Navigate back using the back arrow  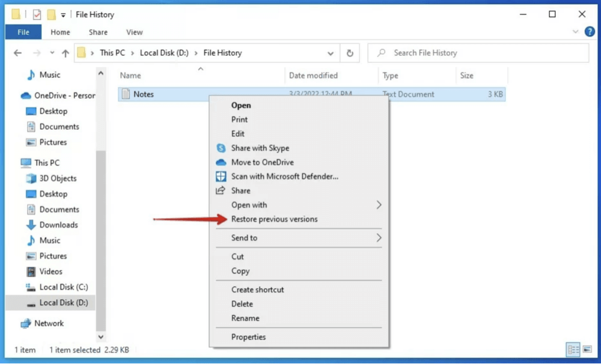pyautogui.click(x=17, y=53)
